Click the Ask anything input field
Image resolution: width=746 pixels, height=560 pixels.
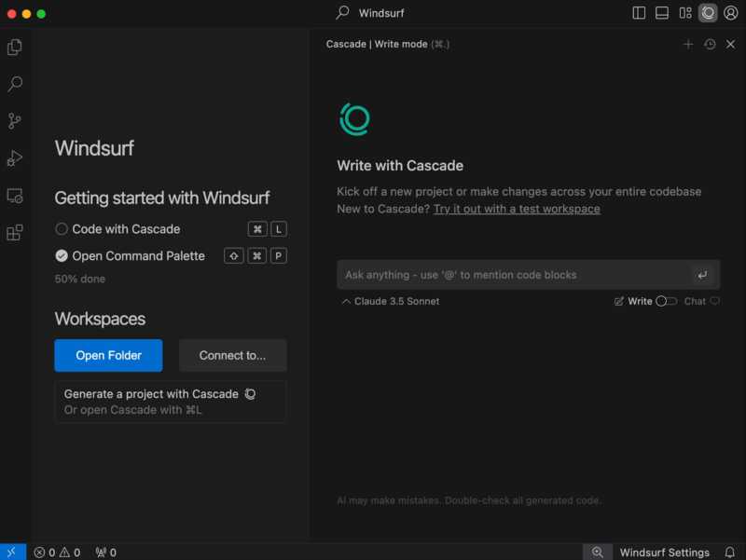pos(513,275)
